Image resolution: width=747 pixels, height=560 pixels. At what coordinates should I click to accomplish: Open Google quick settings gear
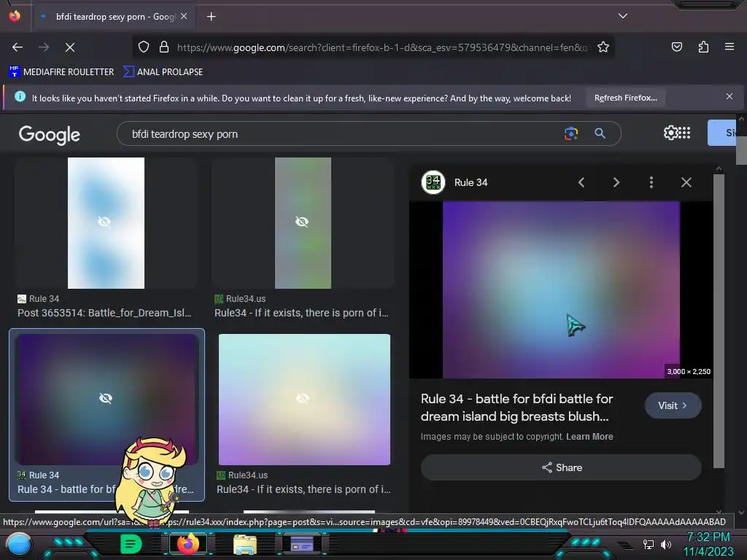tap(670, 133)
